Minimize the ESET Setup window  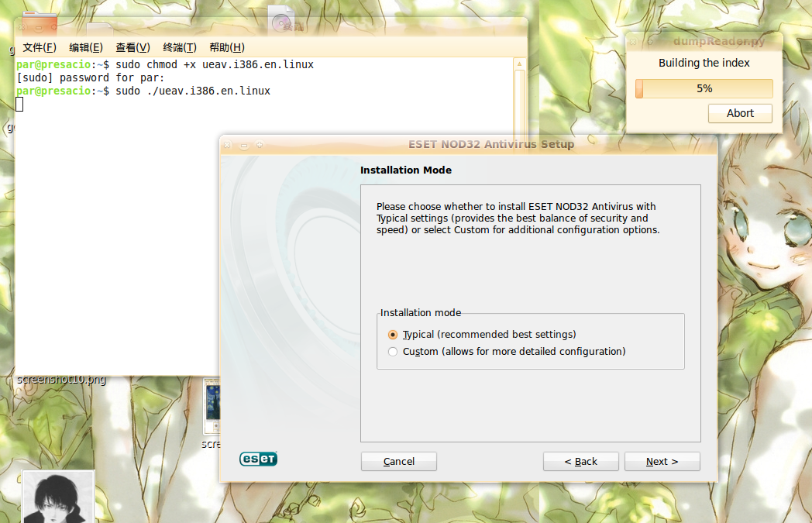243,145
